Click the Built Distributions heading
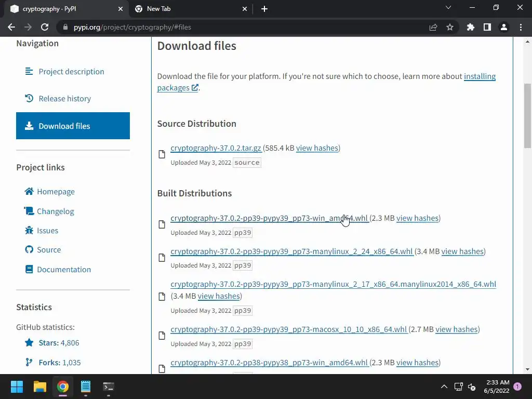 click(x=194, y=193)
